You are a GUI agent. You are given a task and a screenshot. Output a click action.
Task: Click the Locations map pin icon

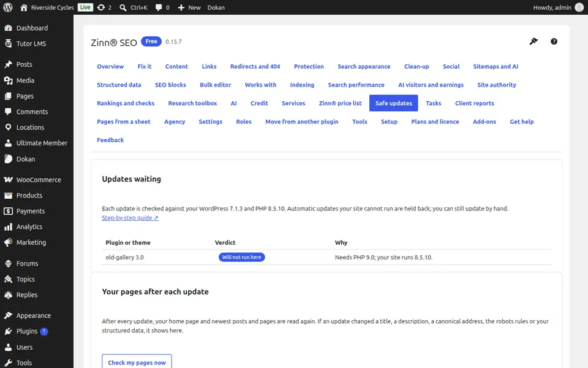click(8, 128)
